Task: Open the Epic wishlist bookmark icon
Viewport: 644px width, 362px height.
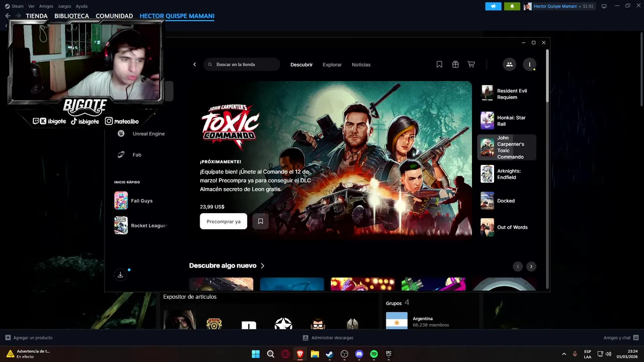Action: (439, 64)
